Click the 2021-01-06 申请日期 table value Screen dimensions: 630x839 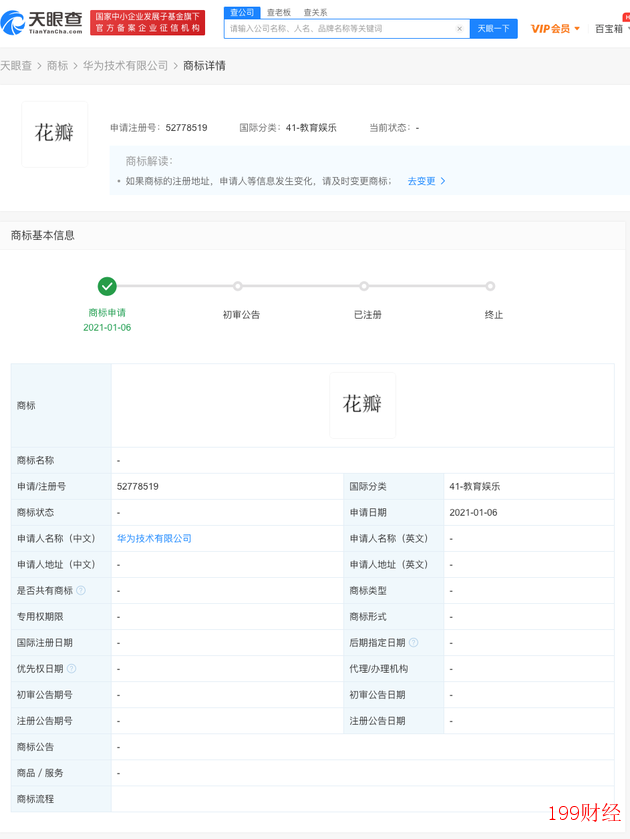coord(473,513)
